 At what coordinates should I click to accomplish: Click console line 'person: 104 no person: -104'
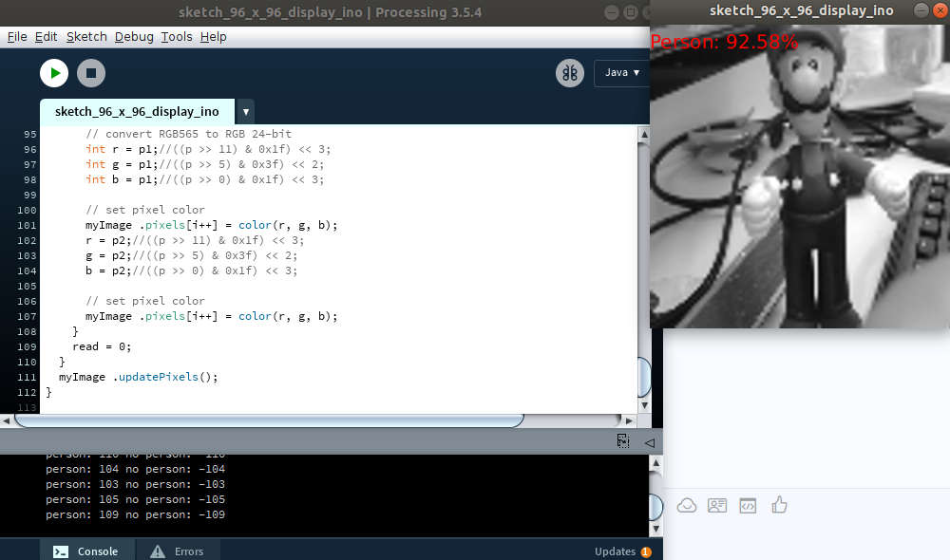click(x=135, y=469)
